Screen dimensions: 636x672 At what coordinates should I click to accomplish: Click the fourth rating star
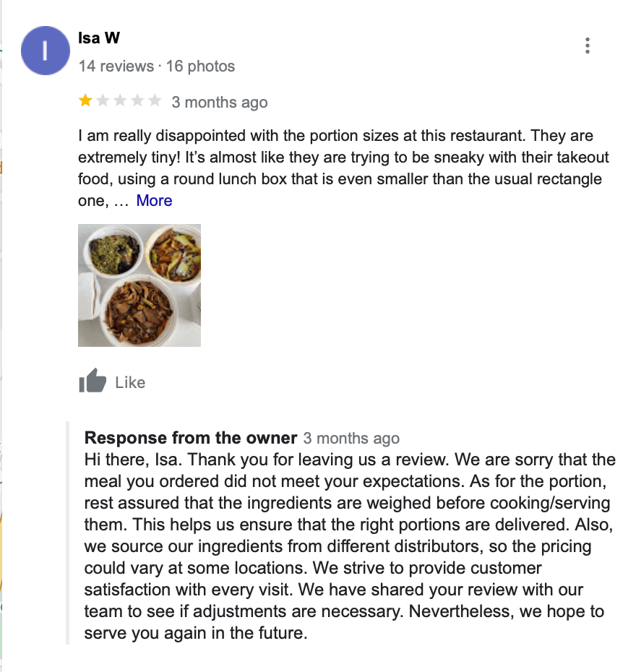[x=137, y=101]
